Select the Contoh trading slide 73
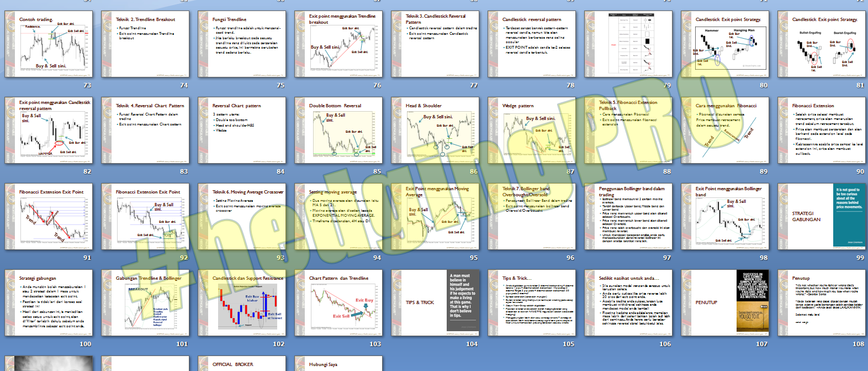 point(49,44)
